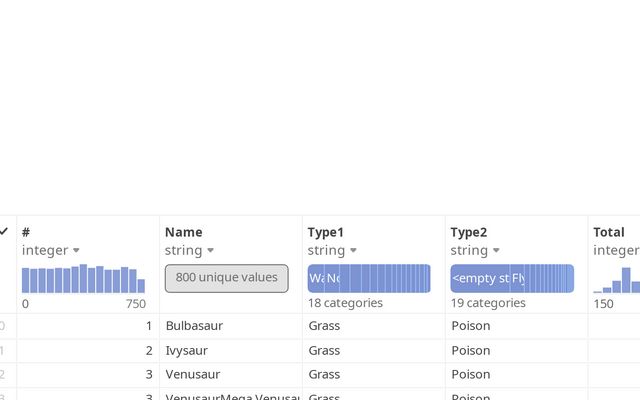Select the Type2 column header
The height and width of the screenshot is (400, 640).
pyautogui.click(x=469, y=232)
